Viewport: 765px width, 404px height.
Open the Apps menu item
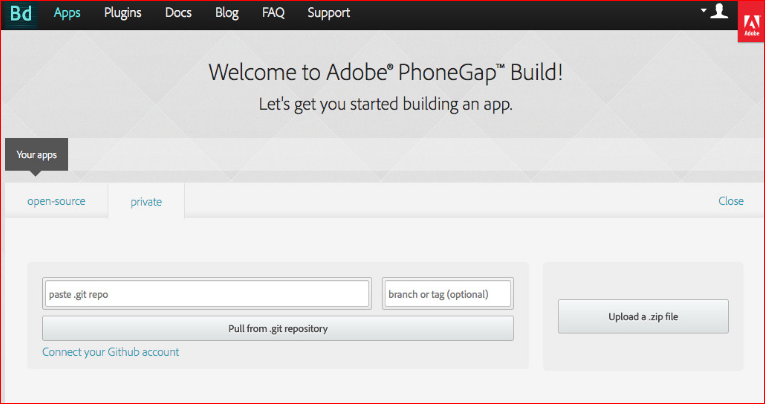tap(67, 13)
